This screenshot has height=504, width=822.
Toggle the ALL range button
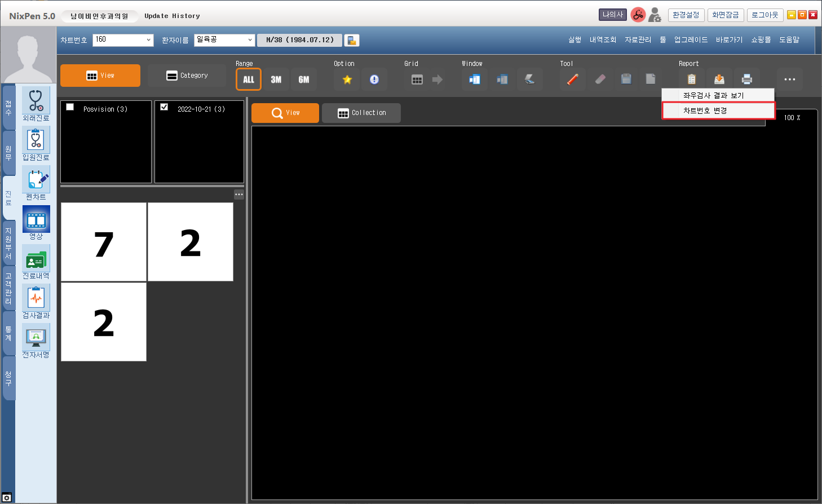pyautogui.click(x=249, y=79)
